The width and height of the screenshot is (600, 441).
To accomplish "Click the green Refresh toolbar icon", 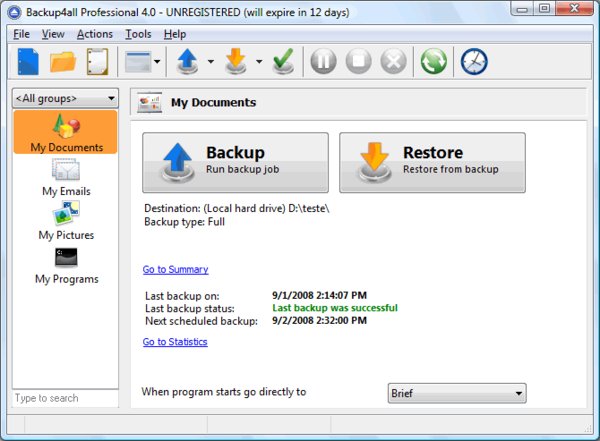I will coord(434,61).
